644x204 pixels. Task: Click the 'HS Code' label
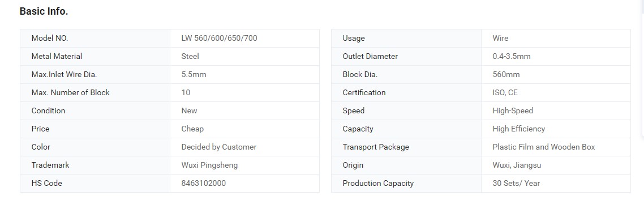[47, 183]
